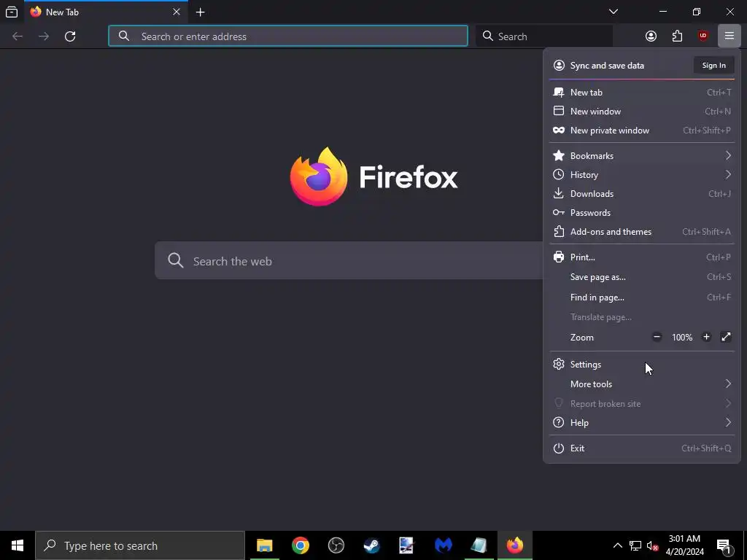Select Print... menu item
The height and width of the screenshot is (560, 747).
642,257
